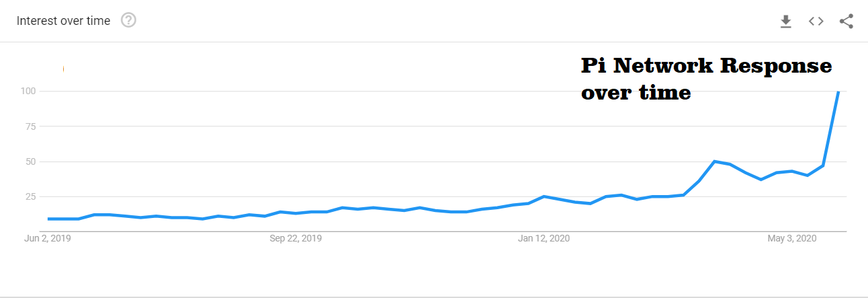This screenshot has width=868, height=298.
Task: Click the line's starting point at left
Action: tap(49, 219)
